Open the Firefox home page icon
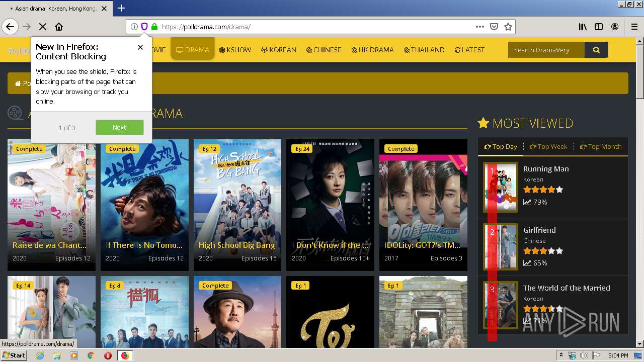Image resolution: width=644 pixels, height=362 pixels. [x=59, y=27]
